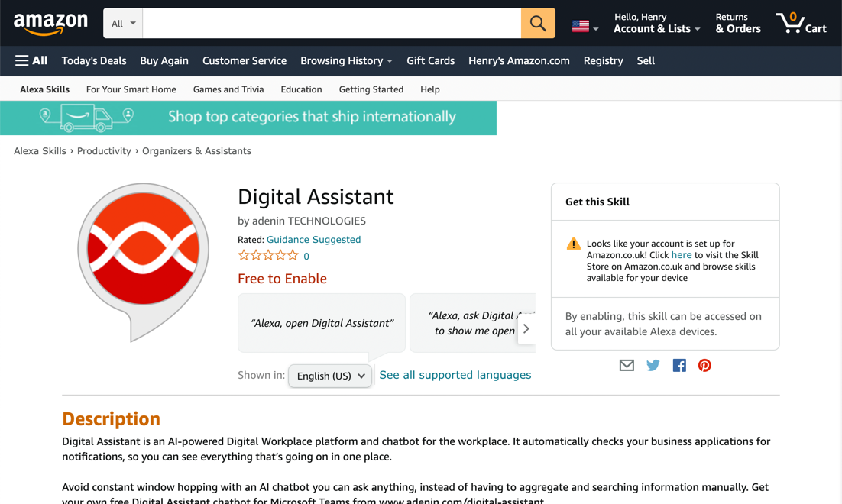This screenshot has width=842, height=504.
Task: Click the Digital Assistant title
Action: [316, 196]
